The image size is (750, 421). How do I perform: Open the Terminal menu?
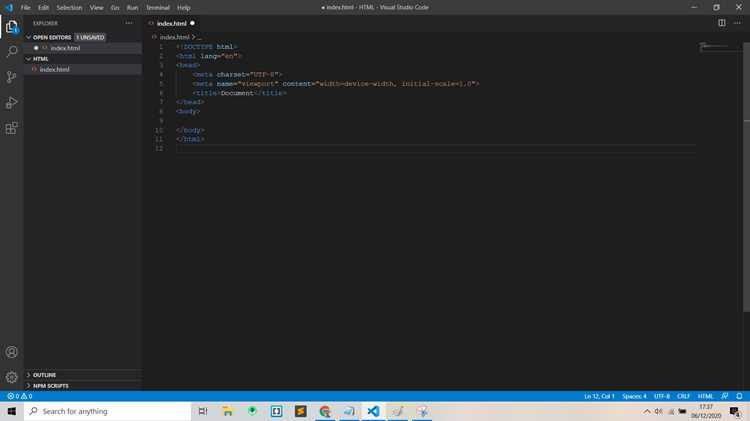pyautogui.click(x=158, y=8)
